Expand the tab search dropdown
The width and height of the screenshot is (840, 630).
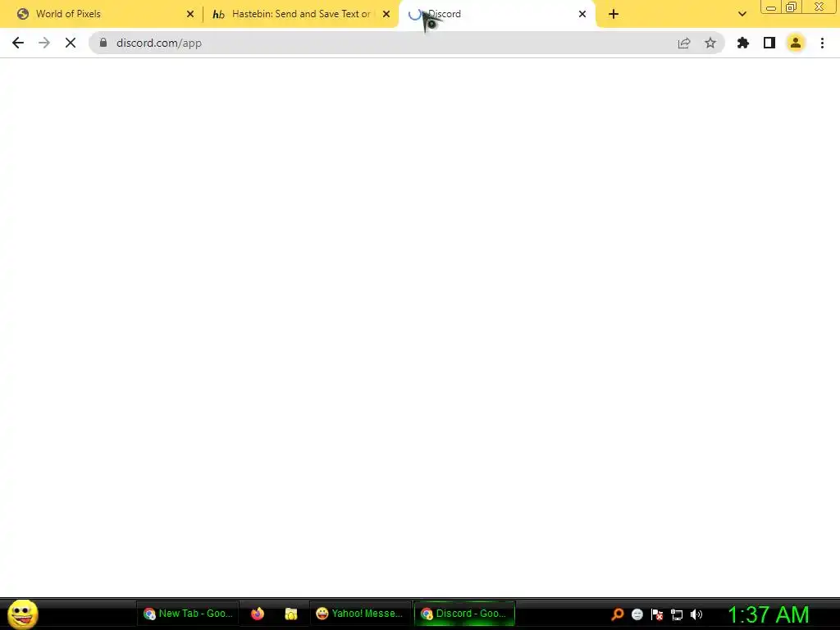point(742,14)
